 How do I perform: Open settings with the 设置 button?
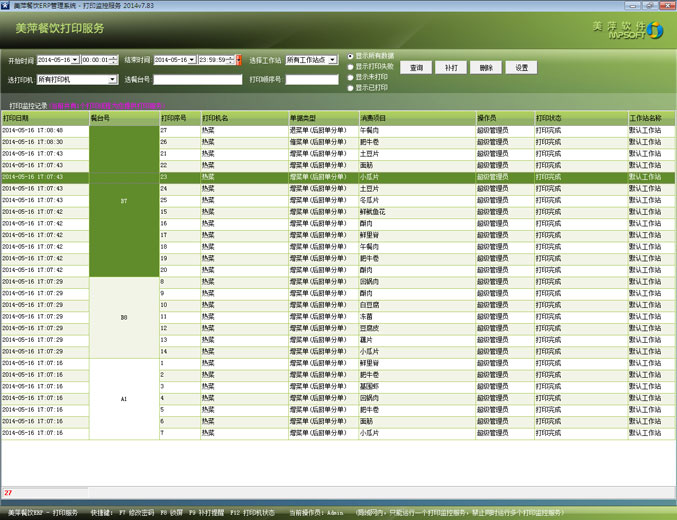point(522,67)
